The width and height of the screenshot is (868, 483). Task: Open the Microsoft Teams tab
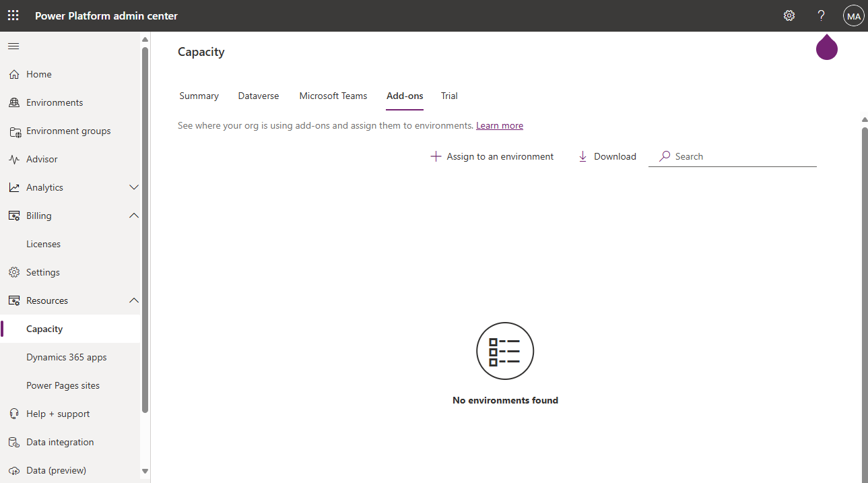pyautogui.click(x=333, y=96)
